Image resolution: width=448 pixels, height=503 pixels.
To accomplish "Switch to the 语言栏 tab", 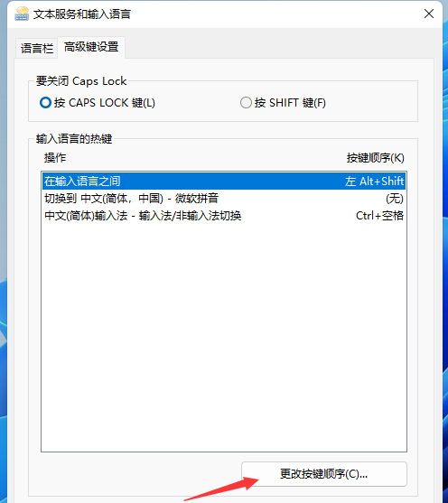I will point(37,48).
